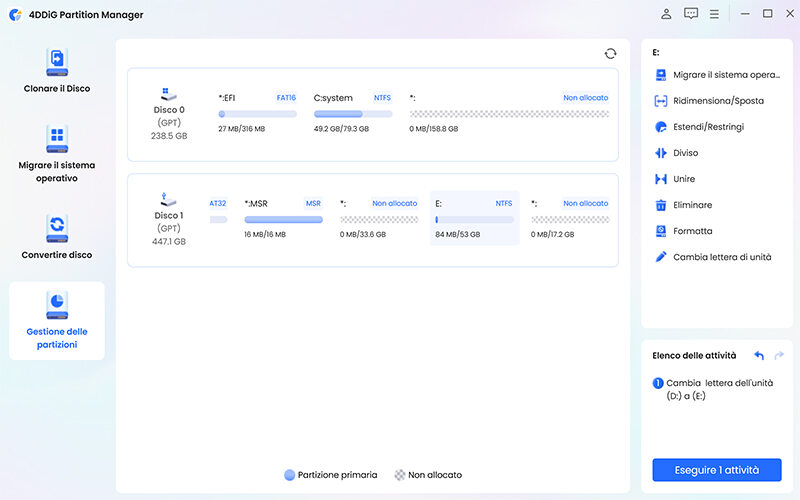
Task: Select the Formatta disk icon
Action: click(x=661, y=231)
